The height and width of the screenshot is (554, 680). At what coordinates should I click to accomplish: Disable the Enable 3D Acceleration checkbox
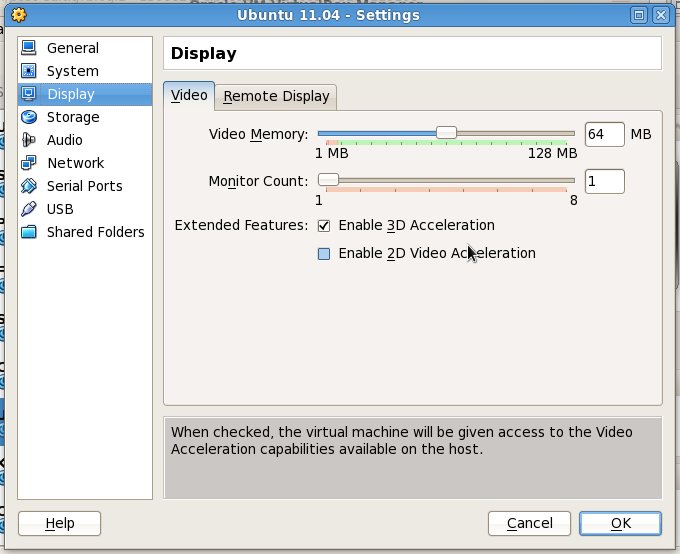[x=324, y=225]
